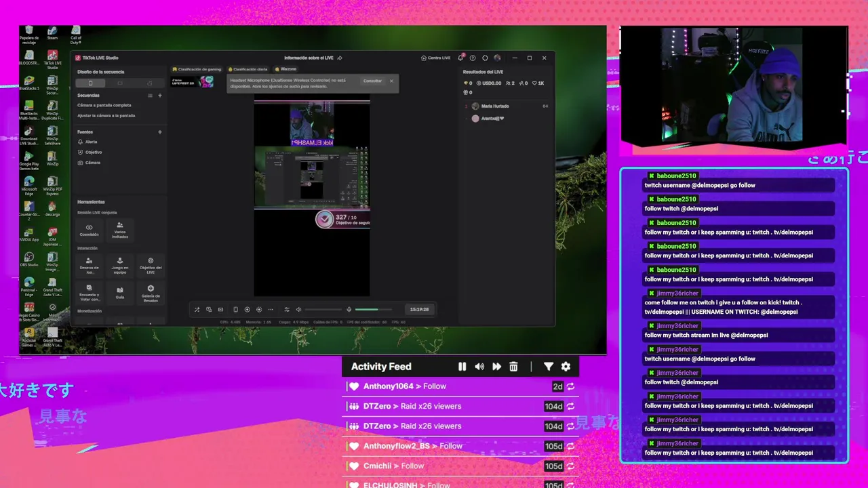868x488 pixels.
Task: Click the 15:19:28 stream timer button
Action: 419,309
